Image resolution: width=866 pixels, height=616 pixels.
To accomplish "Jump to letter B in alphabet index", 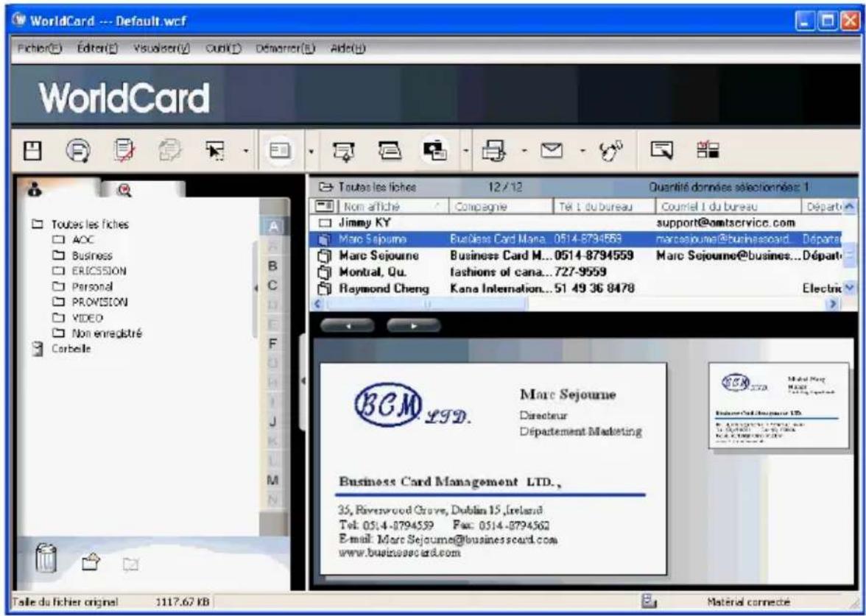I will click(x=272, y=266).
